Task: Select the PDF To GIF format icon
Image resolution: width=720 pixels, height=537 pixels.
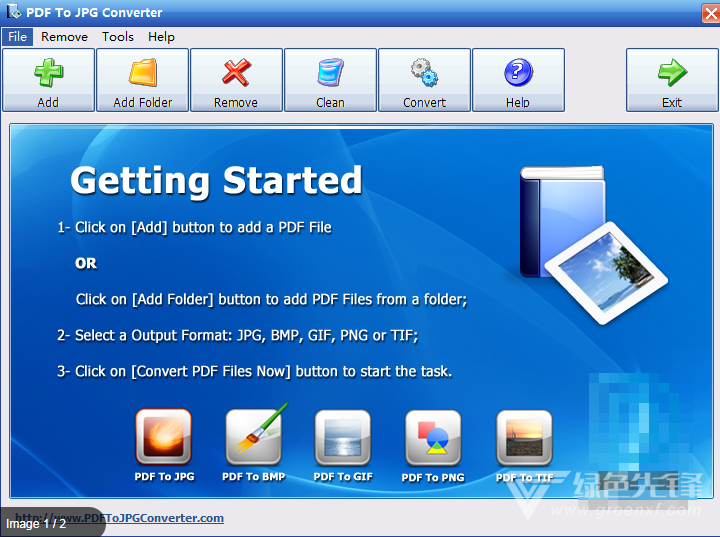Action: point(343,437)
